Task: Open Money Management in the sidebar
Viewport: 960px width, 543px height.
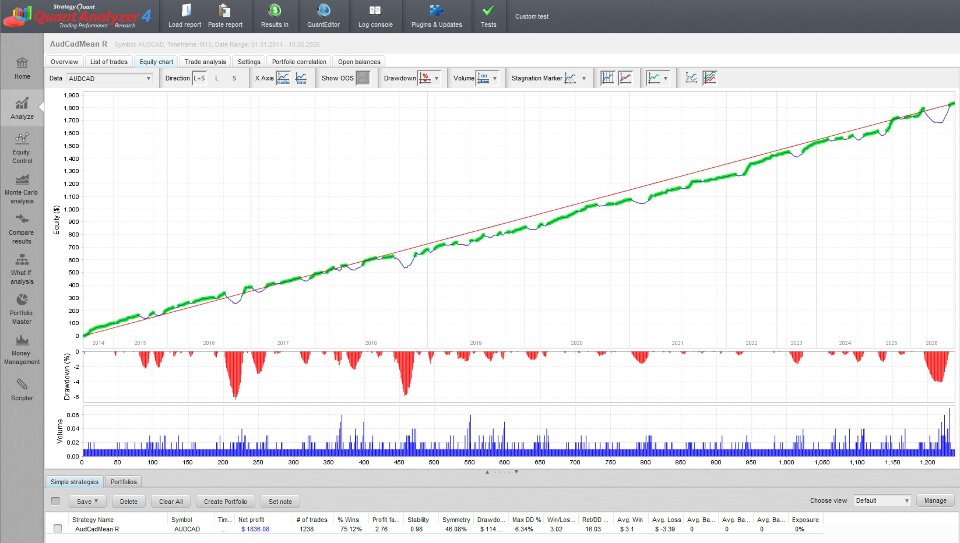Action: (x=22, y=349)
